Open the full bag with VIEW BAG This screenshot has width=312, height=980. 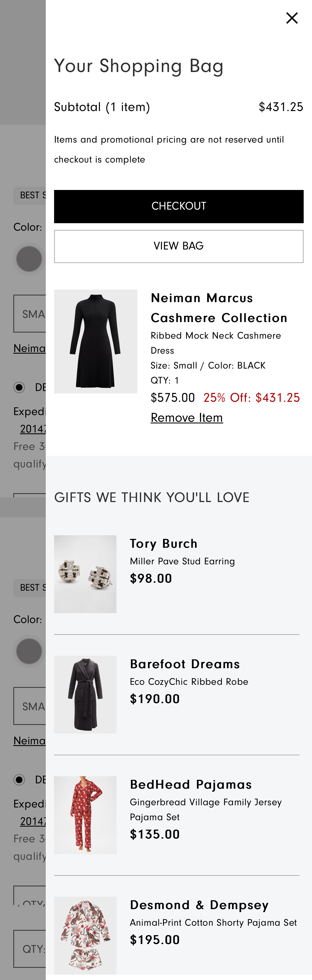coord(179,246)
